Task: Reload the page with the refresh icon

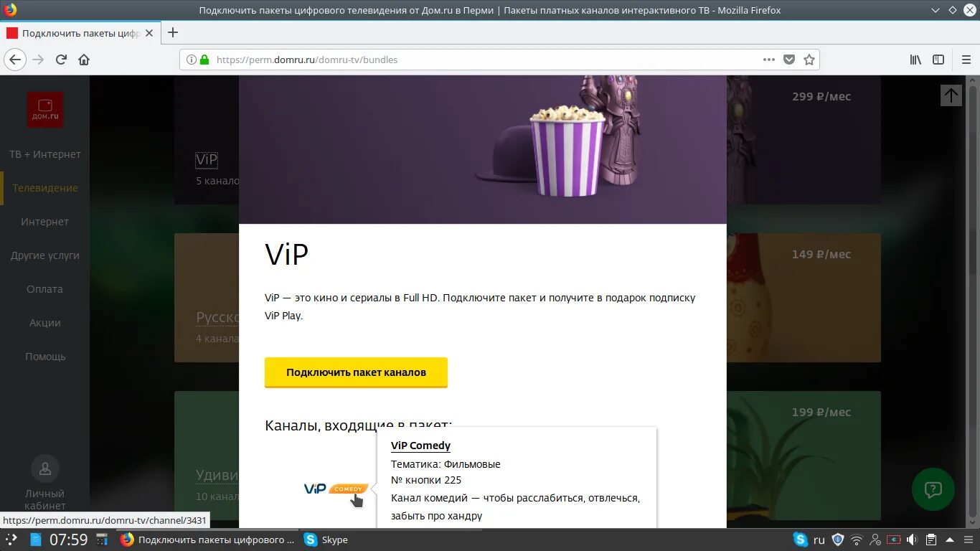Action: (x=61, y=60)
